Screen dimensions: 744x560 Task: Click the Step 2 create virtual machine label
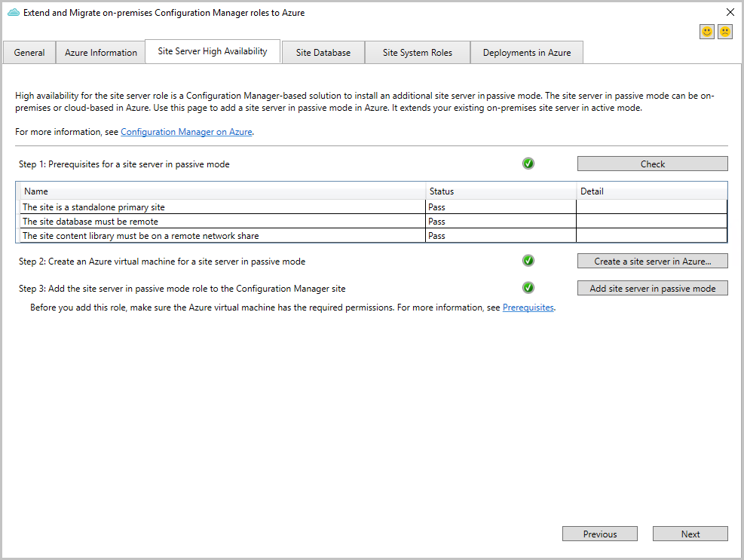(162, 262)
